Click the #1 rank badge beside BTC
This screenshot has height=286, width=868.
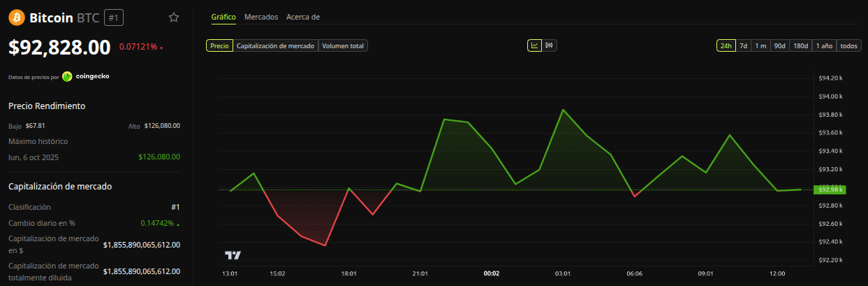pos(114,17)
